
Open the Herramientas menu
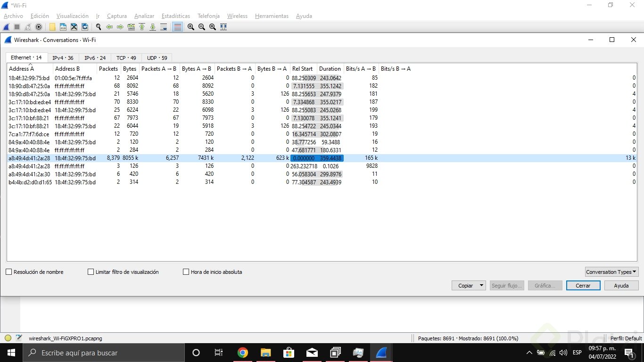(272, 16)
